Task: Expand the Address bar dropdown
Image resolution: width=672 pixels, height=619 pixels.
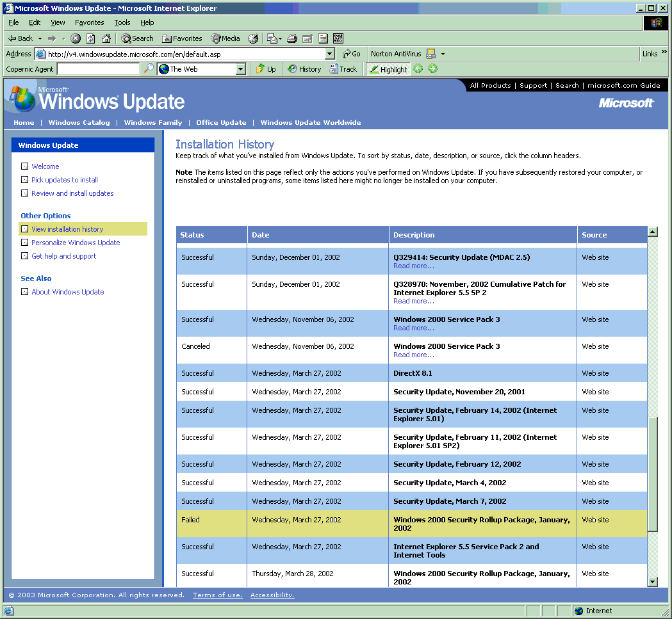Action: point(331,54)
